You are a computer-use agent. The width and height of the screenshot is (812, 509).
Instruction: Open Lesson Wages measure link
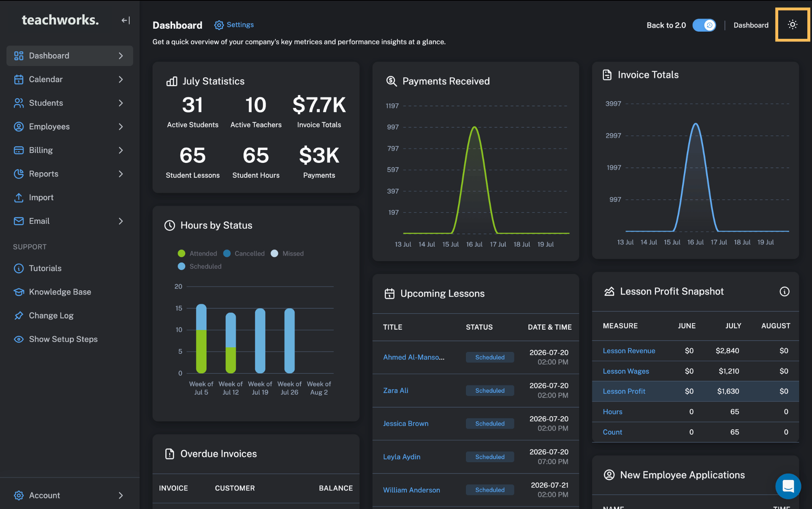(x=626, y=371)
